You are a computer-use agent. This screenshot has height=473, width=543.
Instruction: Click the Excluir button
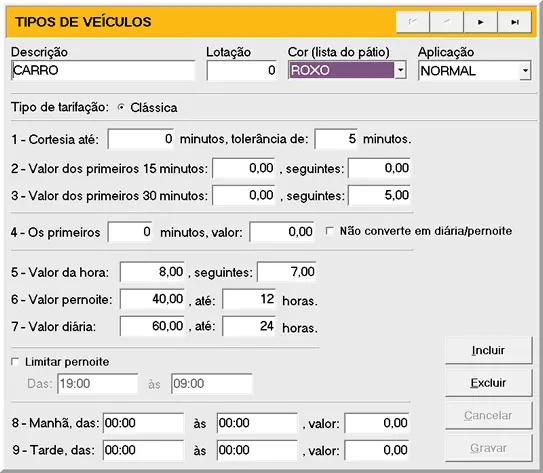coord(488,383)
